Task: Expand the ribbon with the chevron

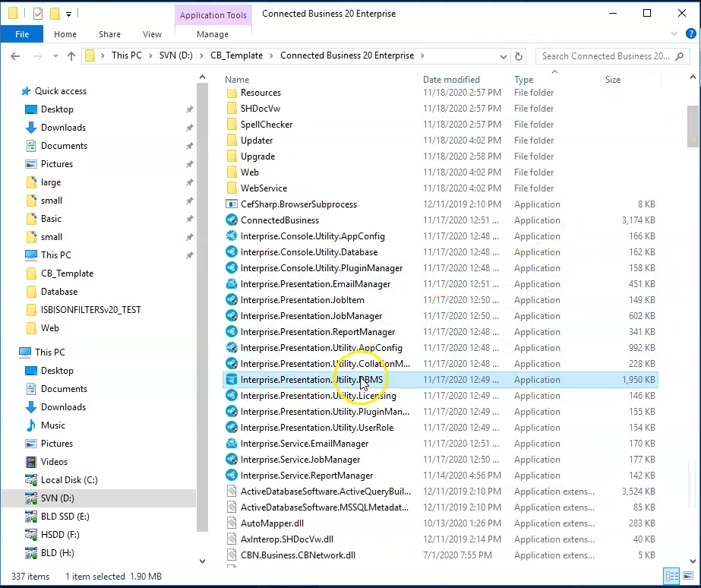Action: (671, 34)
